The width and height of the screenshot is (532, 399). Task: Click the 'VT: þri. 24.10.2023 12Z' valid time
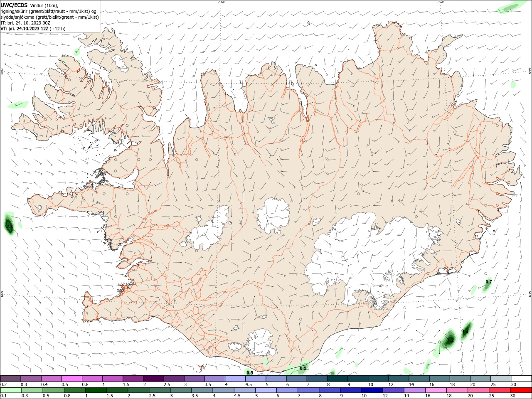coord(25,29)
